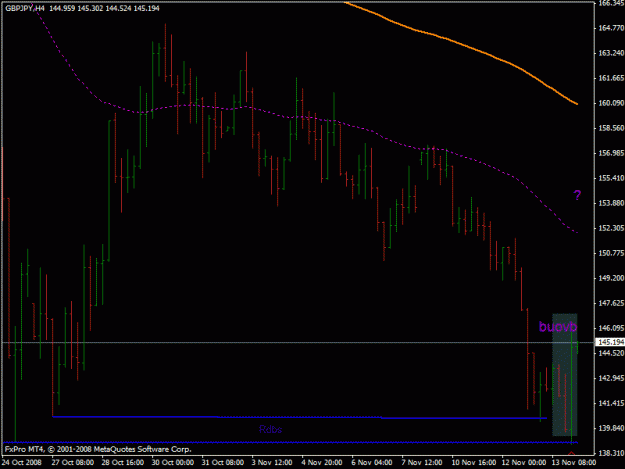The width and height of the screenshot is (625, 469).
Task: Click the 142.945 price scale value
Action: tap(611, 378)
